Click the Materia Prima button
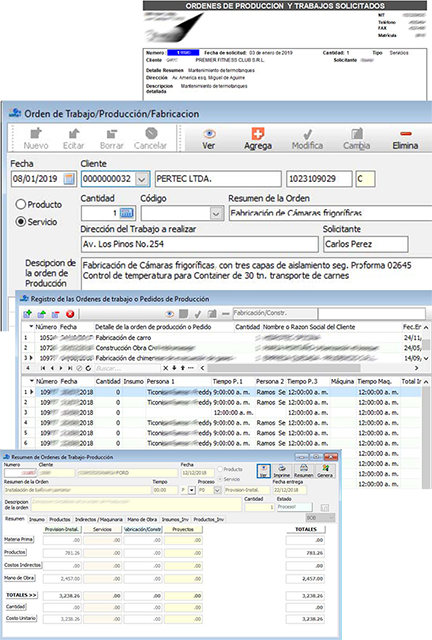 tap(19, 539)
